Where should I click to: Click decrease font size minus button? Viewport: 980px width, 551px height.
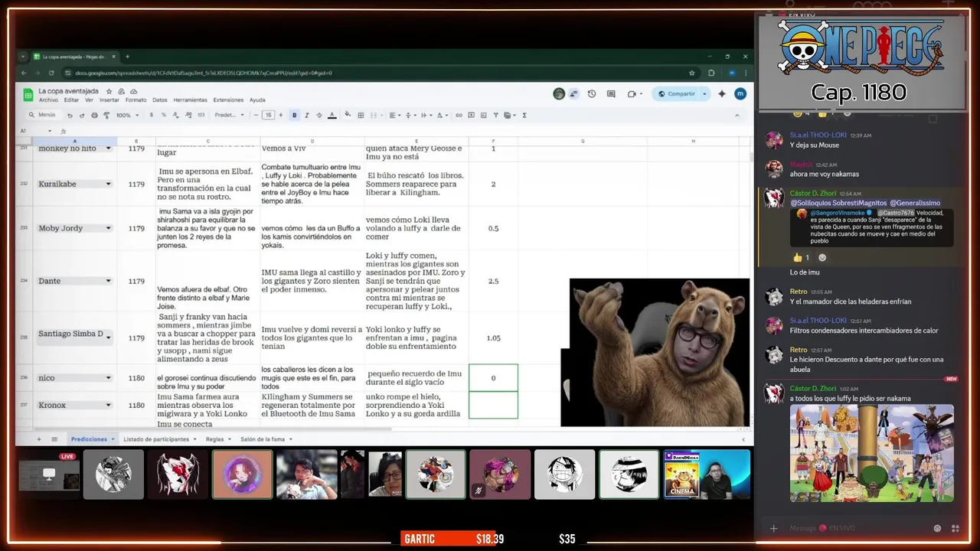click(257, 116)
